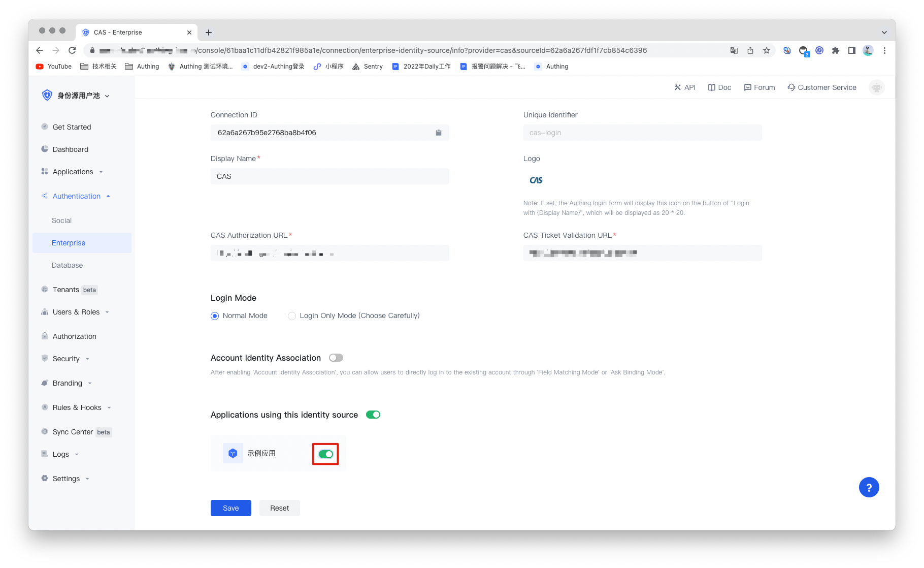
Task: Expand the Applications sidebar section
Action: tap(73, 172)
